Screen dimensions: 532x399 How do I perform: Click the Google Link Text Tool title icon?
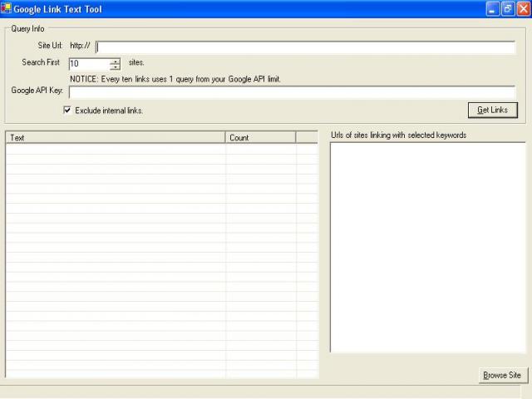tap(6, 8)
